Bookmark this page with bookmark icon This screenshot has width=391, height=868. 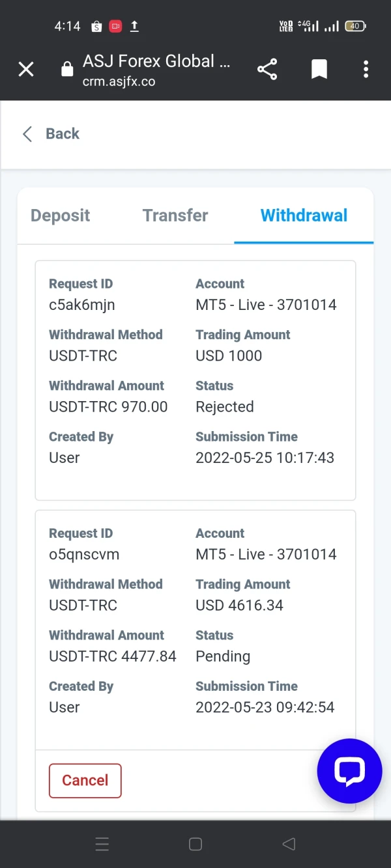point(319,69)
